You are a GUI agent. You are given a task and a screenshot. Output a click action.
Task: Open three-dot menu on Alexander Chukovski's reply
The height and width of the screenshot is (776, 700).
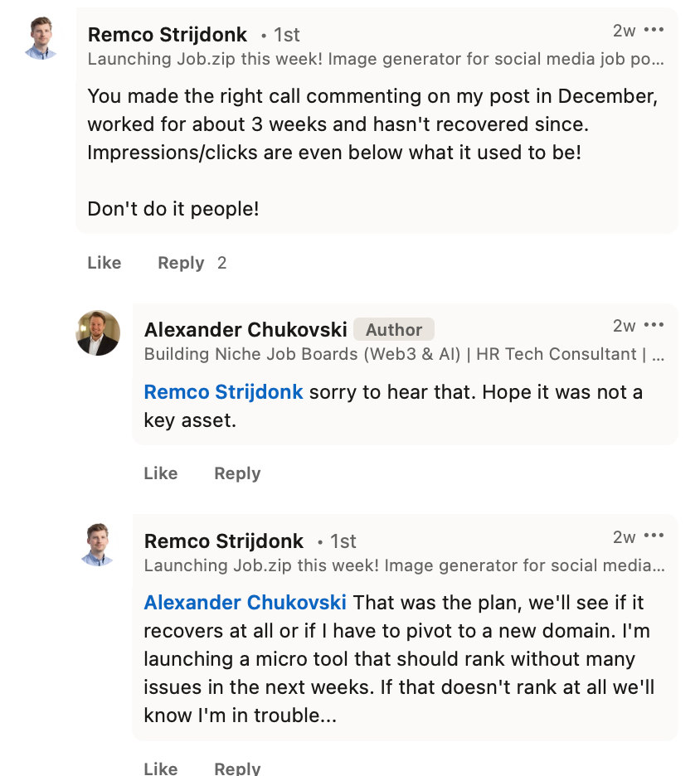click(x=654, y=325)
